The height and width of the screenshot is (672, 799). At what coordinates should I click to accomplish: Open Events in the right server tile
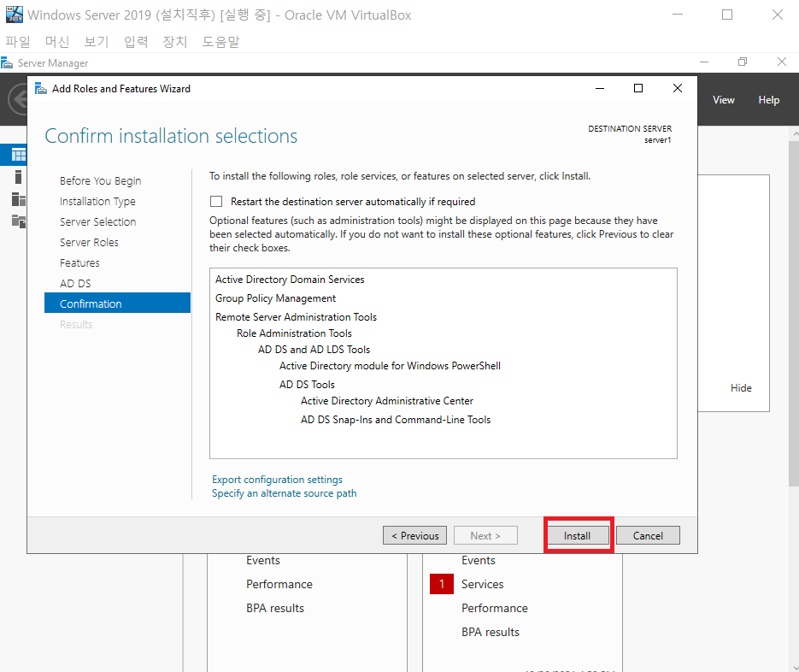tap(479, 560)
